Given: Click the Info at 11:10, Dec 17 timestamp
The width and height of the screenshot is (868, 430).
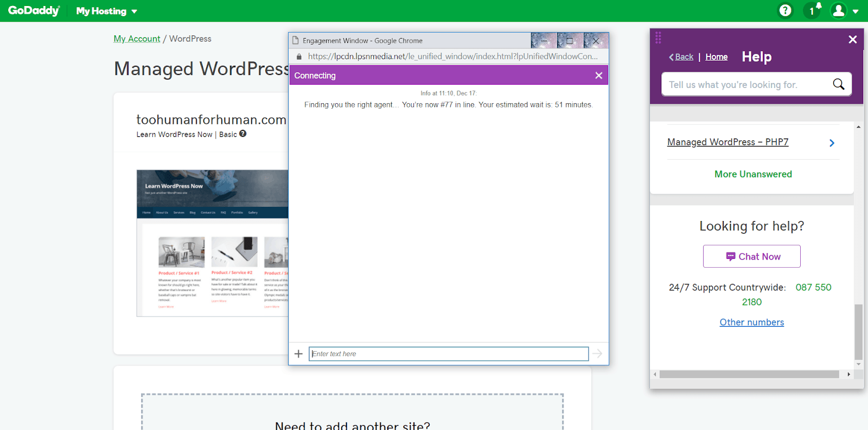Looking at the screenshot, I should click(449, 93).
